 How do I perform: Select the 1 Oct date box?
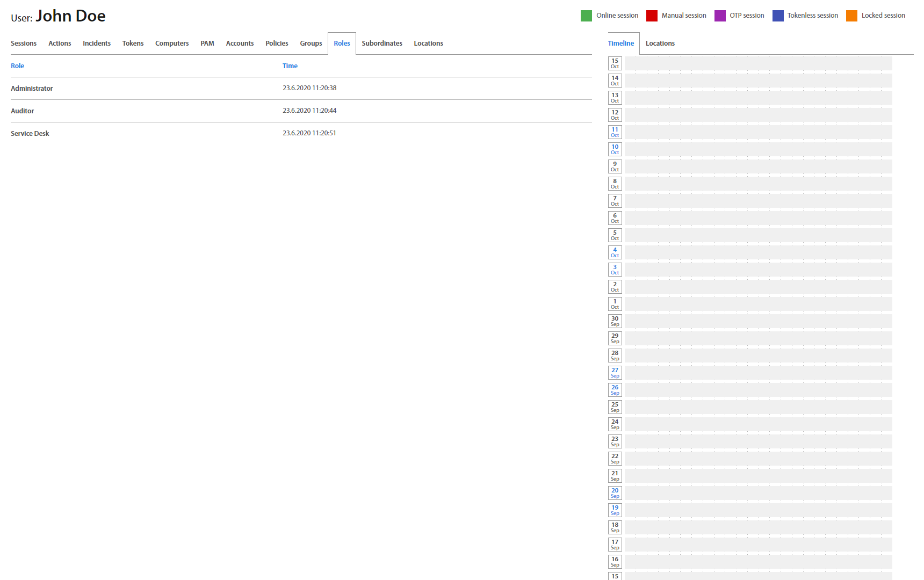click(615, 304)
